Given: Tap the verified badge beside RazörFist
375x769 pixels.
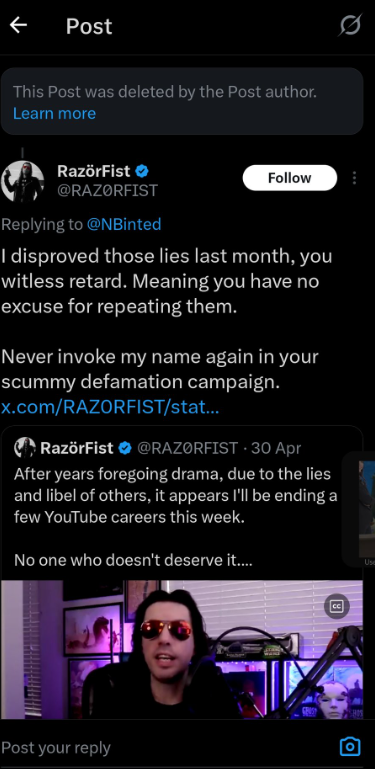Looking at the screenshot, I should (142, 171).
